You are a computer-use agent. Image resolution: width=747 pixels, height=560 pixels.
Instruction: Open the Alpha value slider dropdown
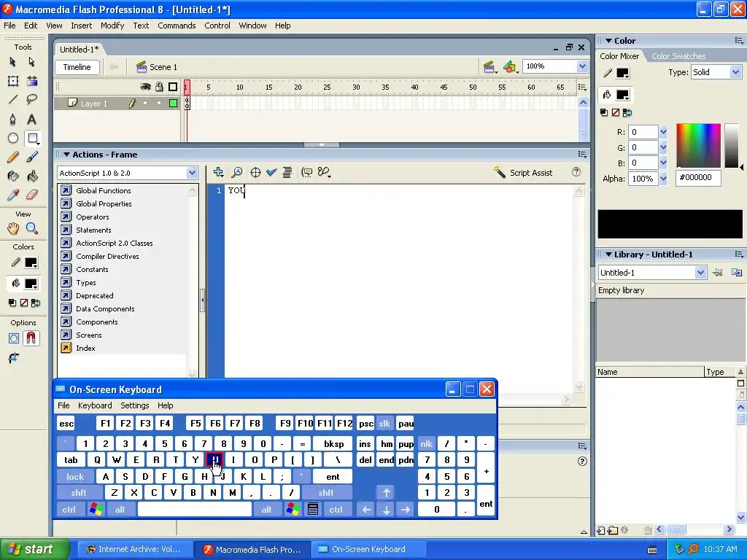click(663, 179)
